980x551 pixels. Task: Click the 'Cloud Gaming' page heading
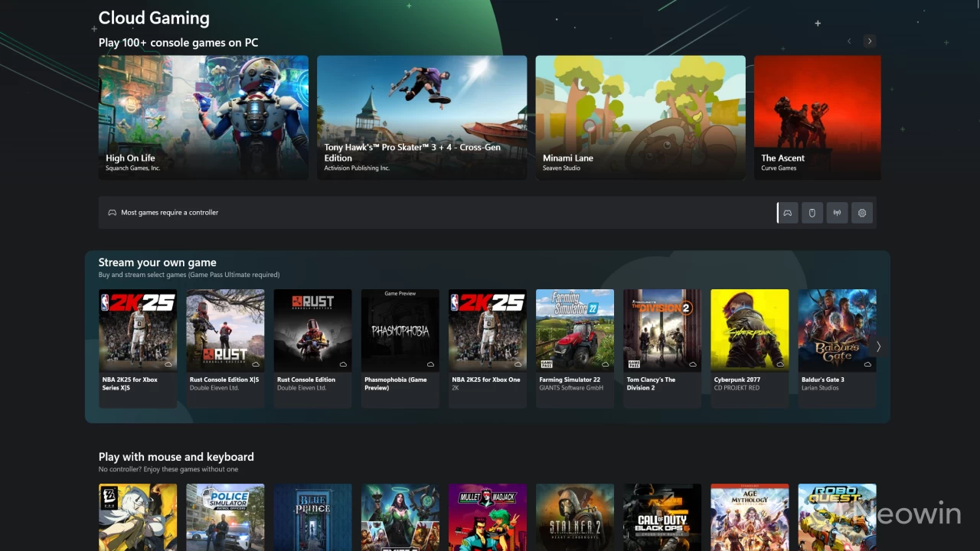[x=154, y=18]
